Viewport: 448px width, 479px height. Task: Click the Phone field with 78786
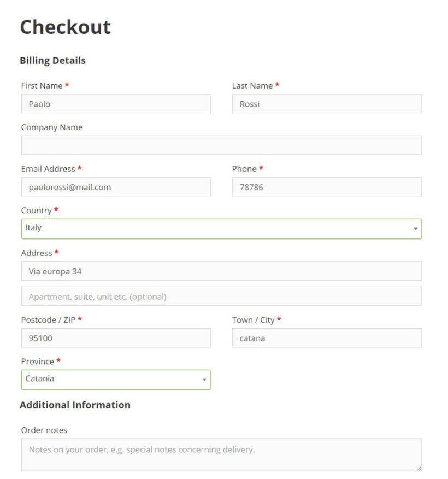[x=326, y=186]
